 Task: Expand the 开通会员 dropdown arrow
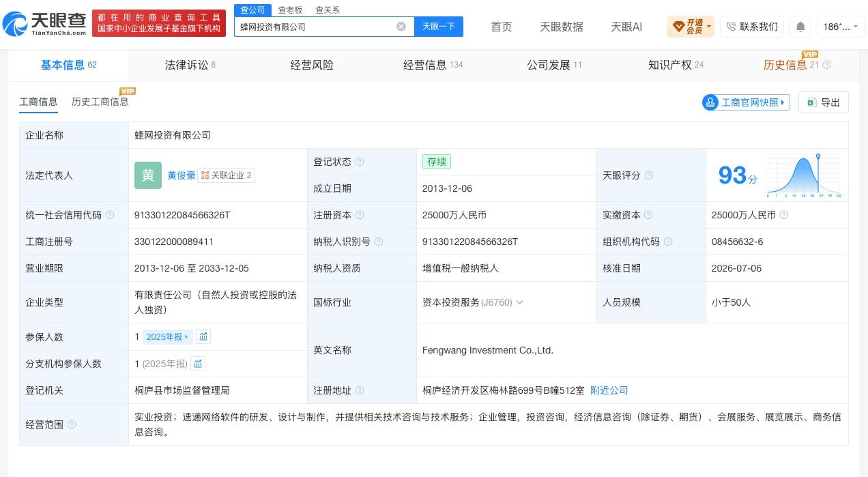click(x=709, y=27)
